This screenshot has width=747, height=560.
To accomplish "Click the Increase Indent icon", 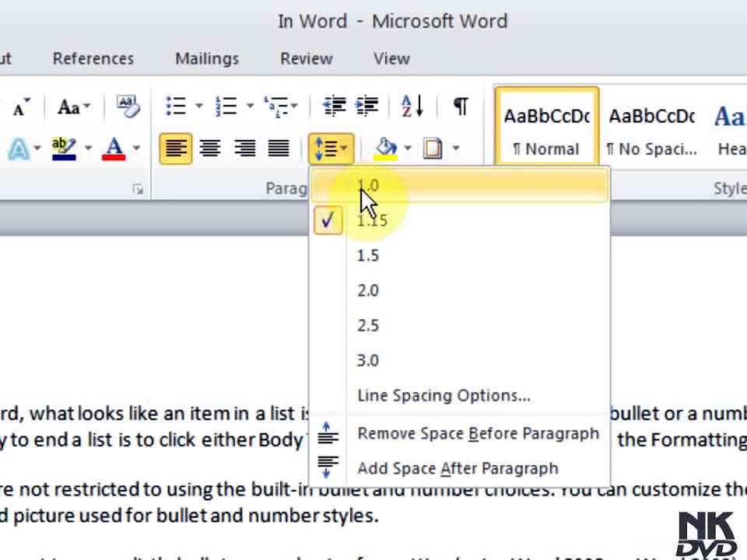I will tap(366, 106).
